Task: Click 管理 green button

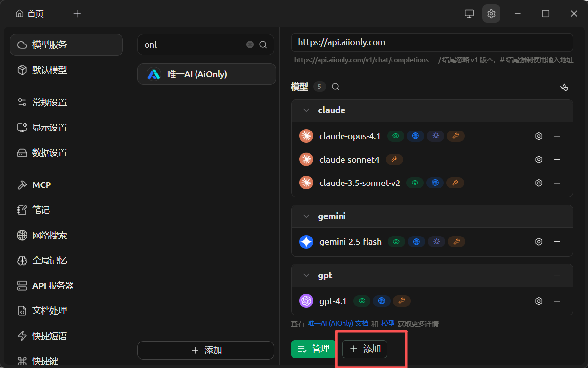Action: pos(314,349)
